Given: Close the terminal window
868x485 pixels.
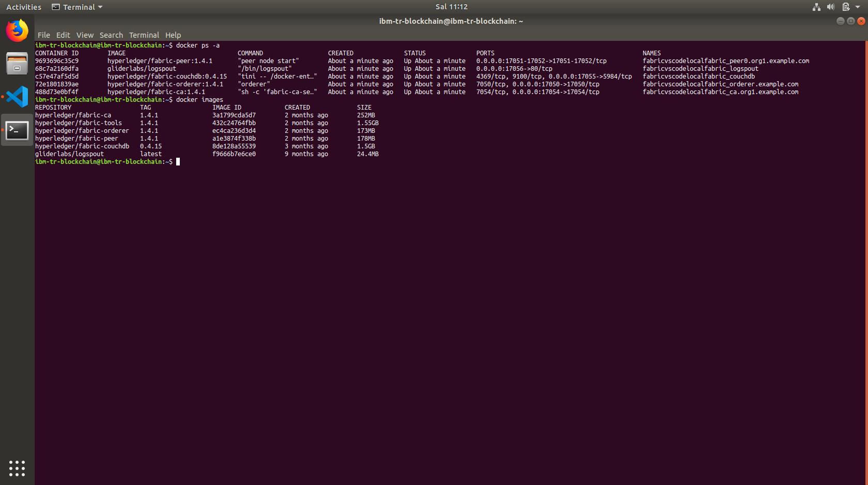Looking at the screenshot, I should click(861, 21).
